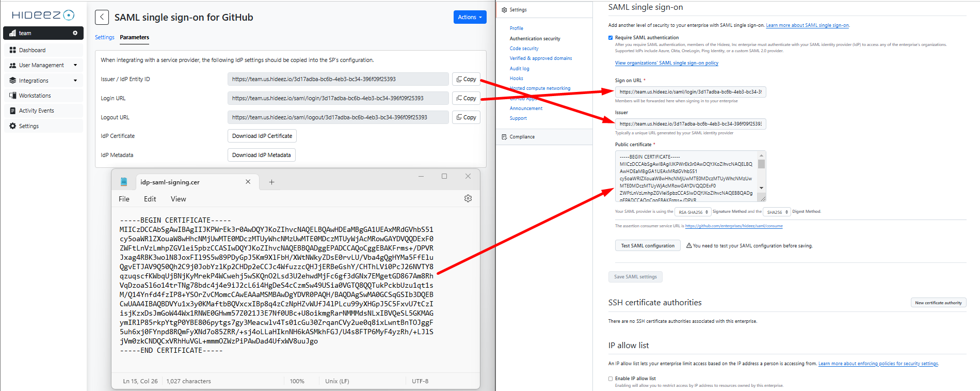980x391 pixels.
Task: Open the Notepad Edit menu
Action: pyautogui.click(x=150, y=199)
